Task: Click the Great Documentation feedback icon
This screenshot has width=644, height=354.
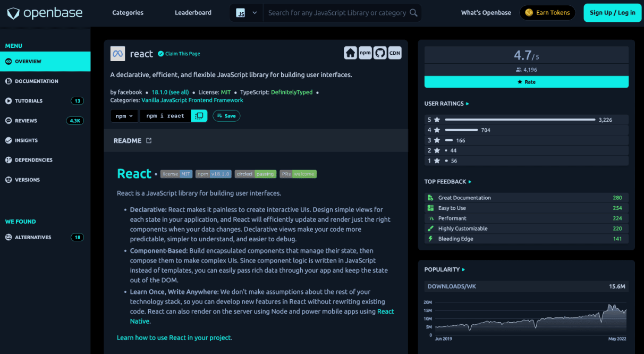Action: pos(431,198)
